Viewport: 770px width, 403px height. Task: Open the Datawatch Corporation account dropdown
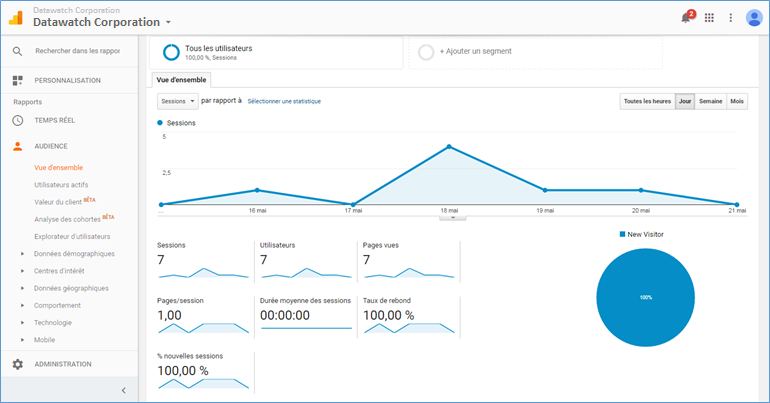pyautogui.click(x=102, y=22)
